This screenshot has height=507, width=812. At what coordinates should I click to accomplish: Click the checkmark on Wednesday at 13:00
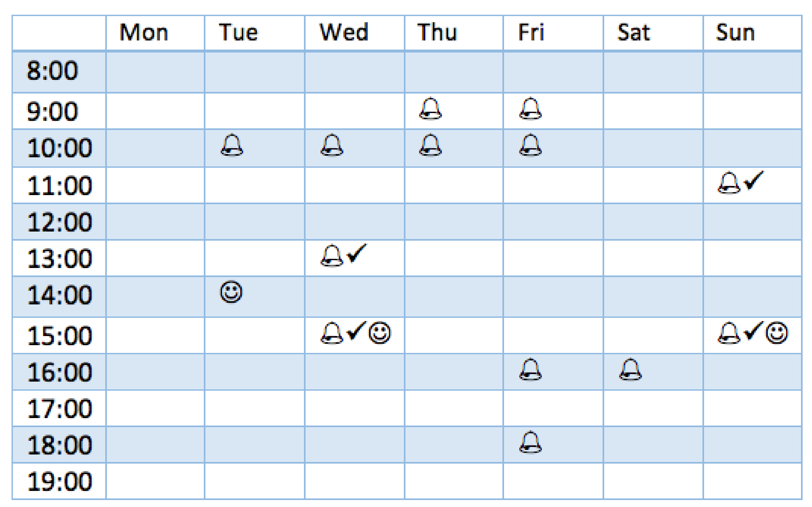pos(356,253)
